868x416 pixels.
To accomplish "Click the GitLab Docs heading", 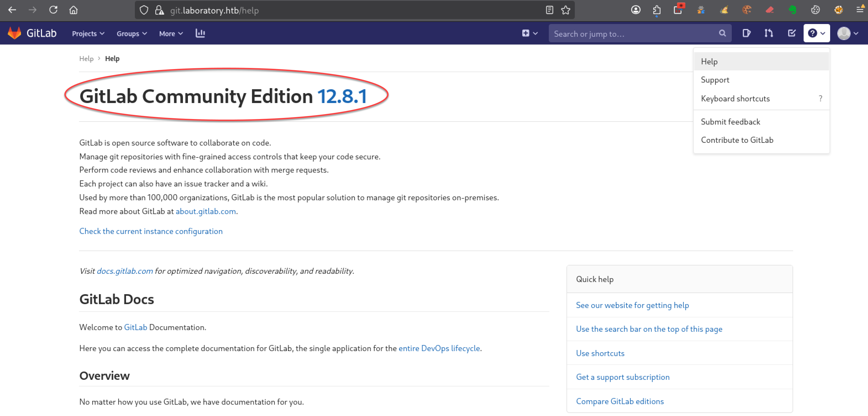I will (x=117, y=299).
